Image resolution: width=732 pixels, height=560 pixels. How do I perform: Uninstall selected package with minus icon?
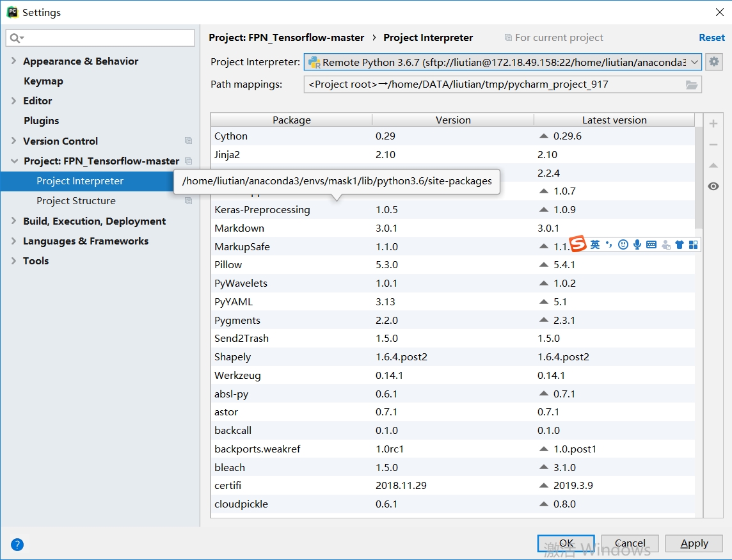[x=713, y=145]
